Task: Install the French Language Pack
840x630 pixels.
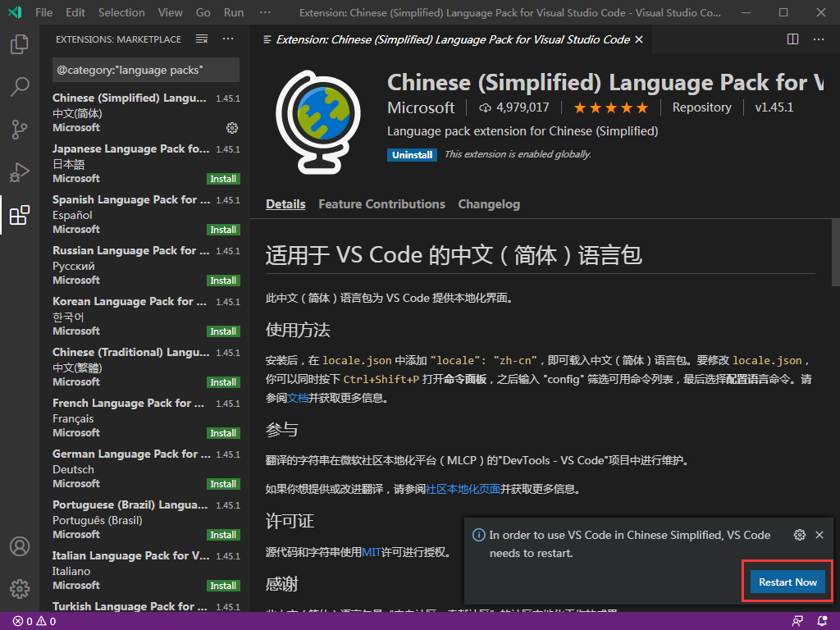Action: click(x=223, y=433)
